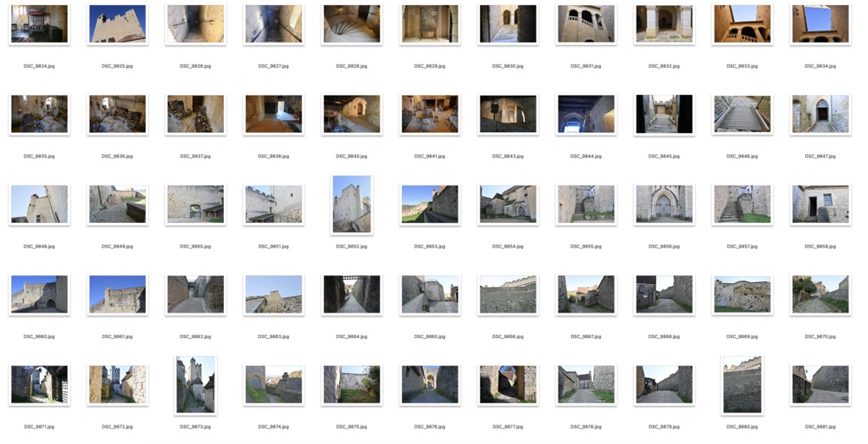Choose the image thumbnail of DSC_9837.jpg
The image size is (868, 444).
point(196,114)
